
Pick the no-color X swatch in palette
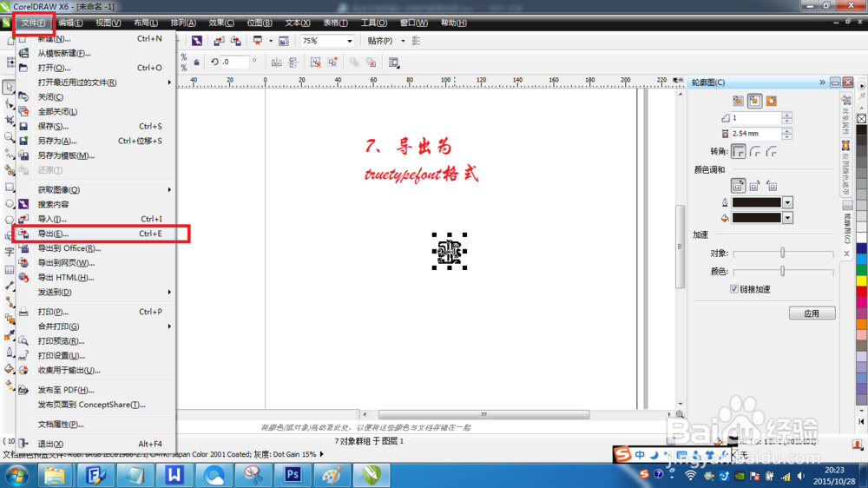tap(861, 119)
